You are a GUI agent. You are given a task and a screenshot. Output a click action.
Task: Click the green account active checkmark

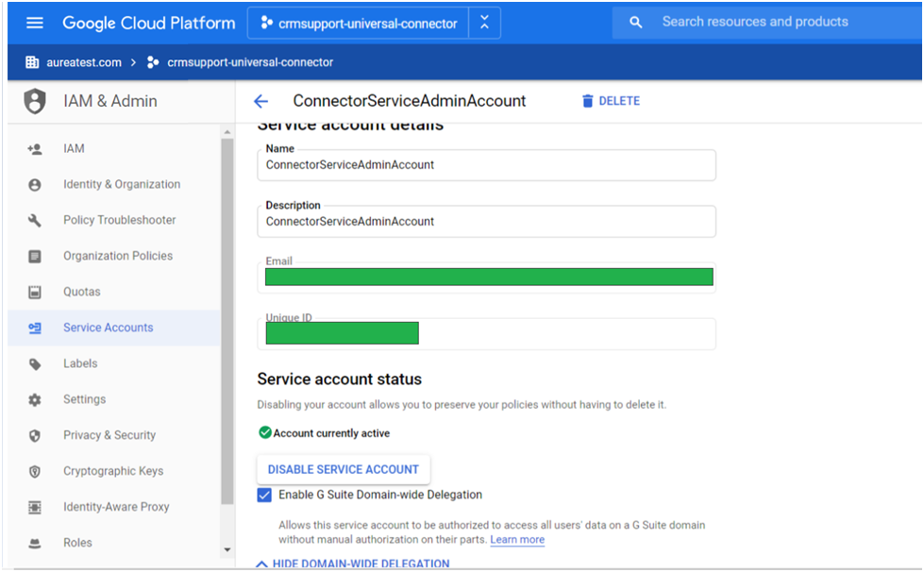tap(265, 433)
